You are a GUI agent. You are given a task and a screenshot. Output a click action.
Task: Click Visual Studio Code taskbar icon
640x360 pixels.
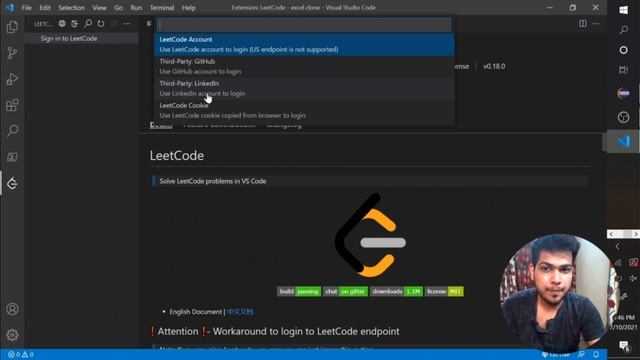tap(623, 141)
